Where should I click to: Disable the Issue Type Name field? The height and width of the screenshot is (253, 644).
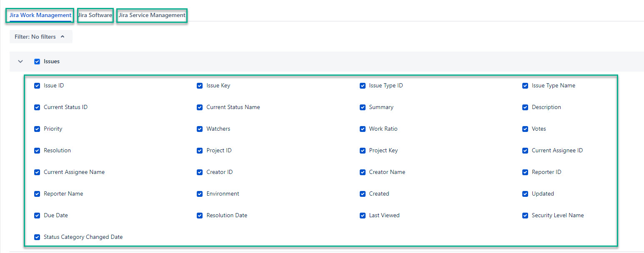click(525, 86)
